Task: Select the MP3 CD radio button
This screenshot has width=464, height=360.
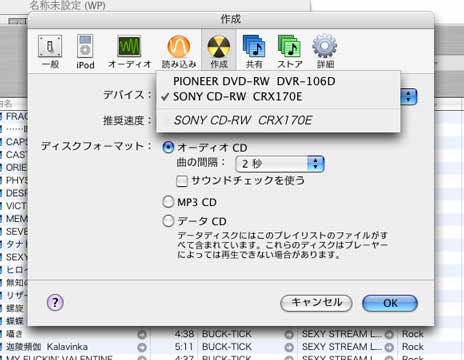Action: click(x=168, y=202)
